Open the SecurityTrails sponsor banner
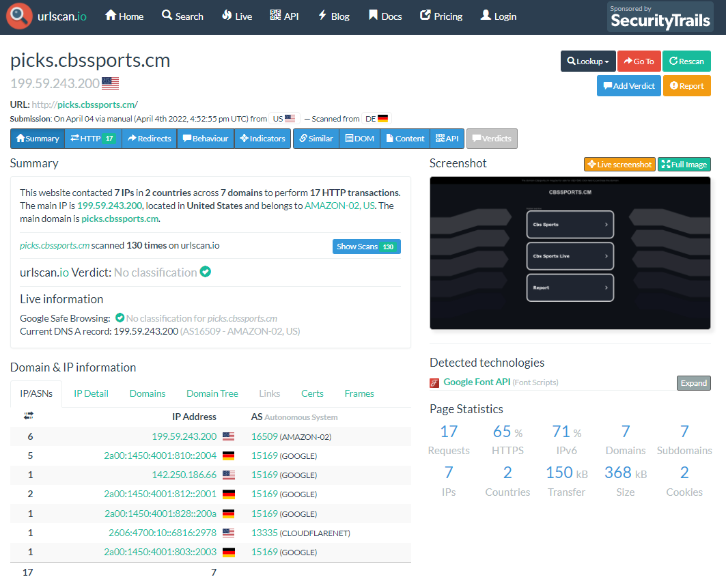This screenshot has width=726, height=588. click(660, 16)
